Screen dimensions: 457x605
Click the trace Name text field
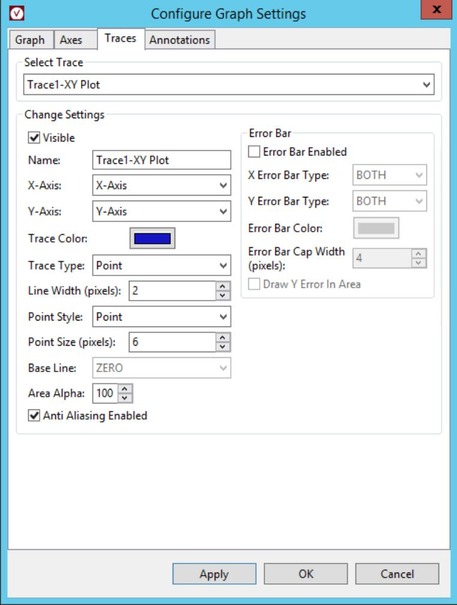pyautogui.click(x=161, y=160)
